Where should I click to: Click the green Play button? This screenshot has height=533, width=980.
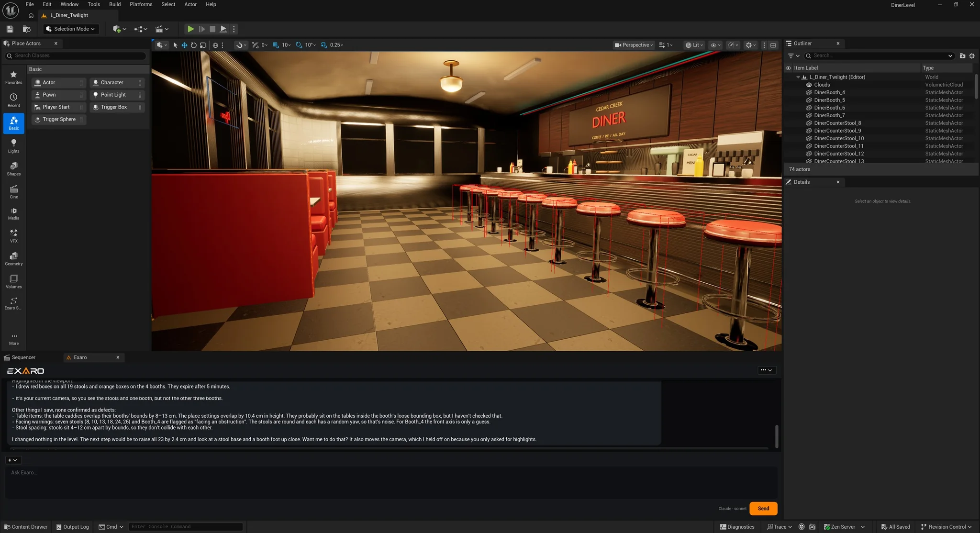[x=190, y=29]
